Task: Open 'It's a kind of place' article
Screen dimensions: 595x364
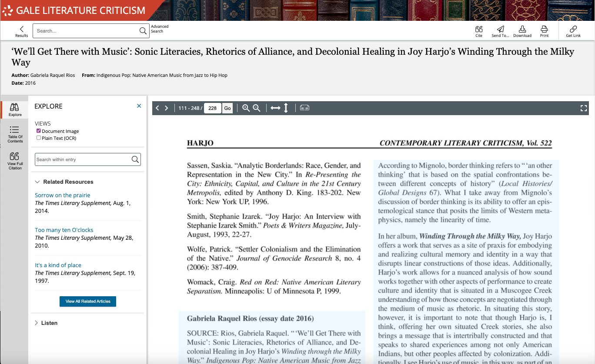Action: click(x=58, y=265)
